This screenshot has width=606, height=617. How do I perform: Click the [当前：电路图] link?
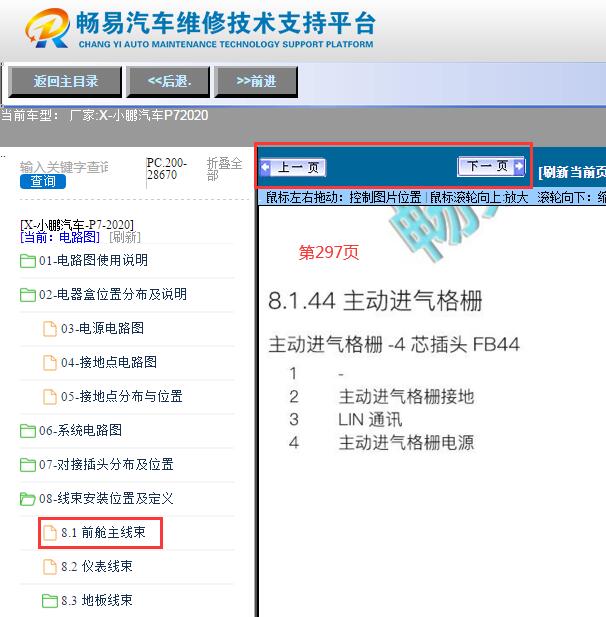pos(60,237)
